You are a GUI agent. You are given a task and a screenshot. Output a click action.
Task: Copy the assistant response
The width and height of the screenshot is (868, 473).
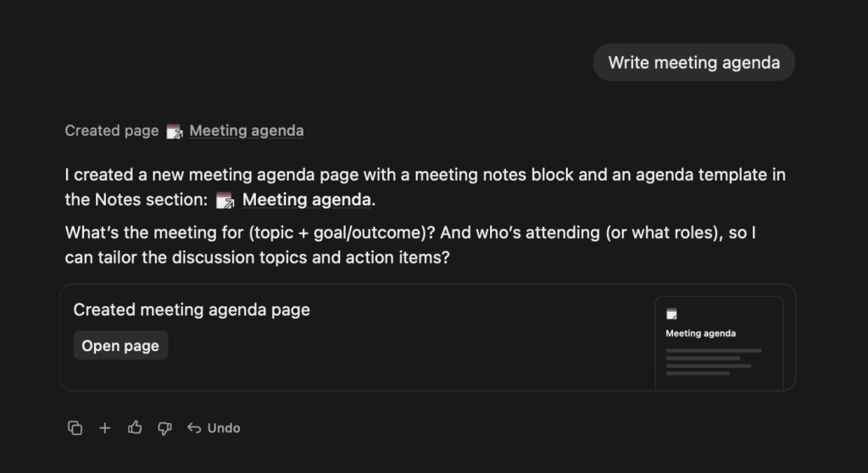75,428
